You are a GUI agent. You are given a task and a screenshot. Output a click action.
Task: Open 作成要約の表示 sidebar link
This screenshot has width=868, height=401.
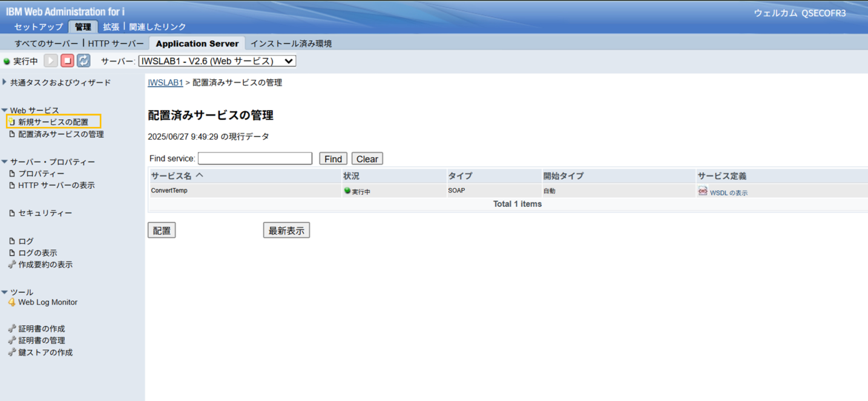click(45, 264)
